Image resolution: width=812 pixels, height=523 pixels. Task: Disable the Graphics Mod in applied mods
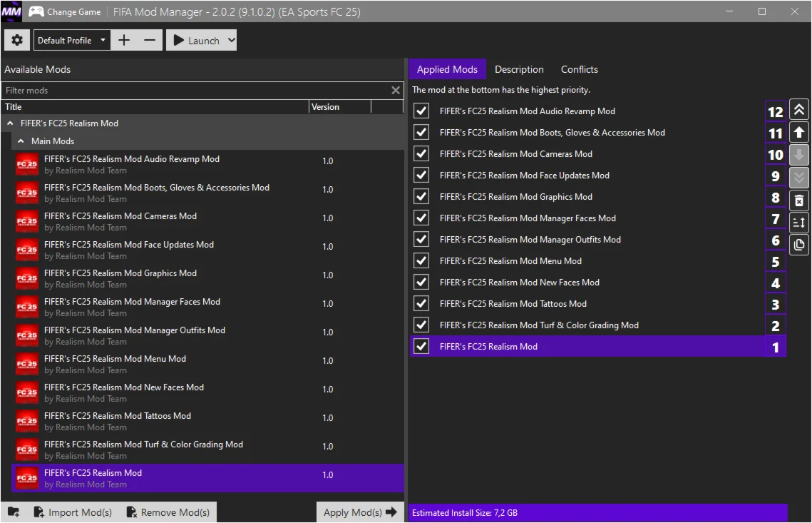[421, 197]
